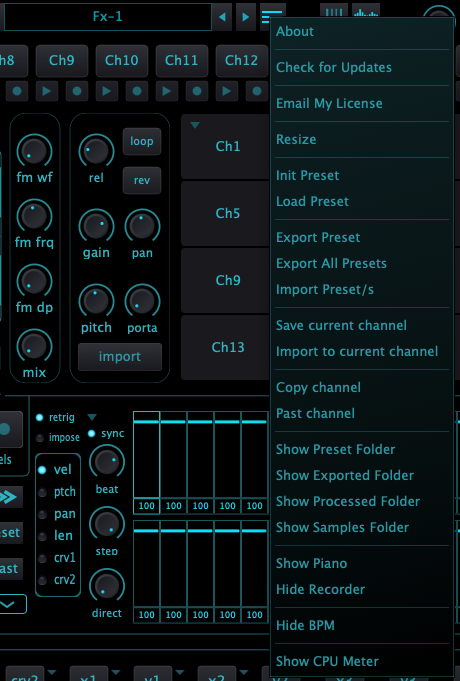Click the Ch13 pad
Image resolution: width=460 pixels, height=681 pixels.
226,347
